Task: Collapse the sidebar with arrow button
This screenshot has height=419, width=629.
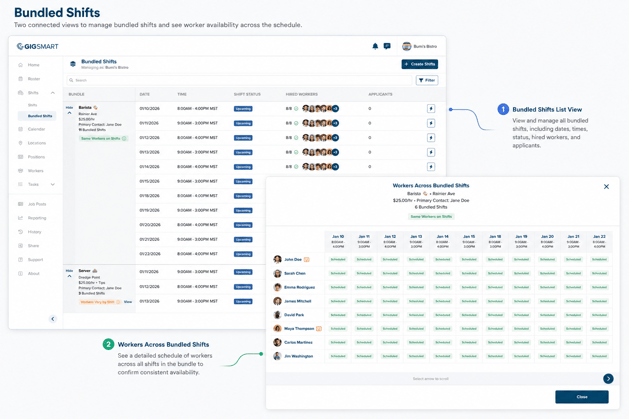Action: pyautogui.click(x=53, y=319)
